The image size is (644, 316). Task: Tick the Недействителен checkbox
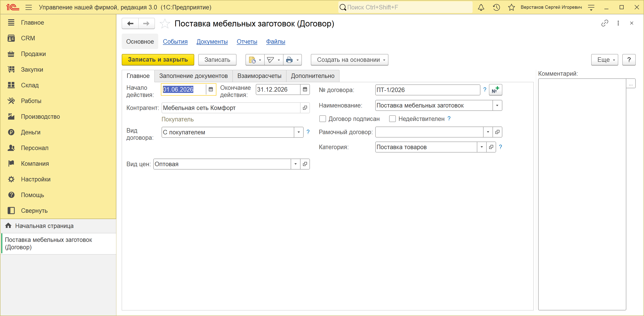click(x=392, y=119)
